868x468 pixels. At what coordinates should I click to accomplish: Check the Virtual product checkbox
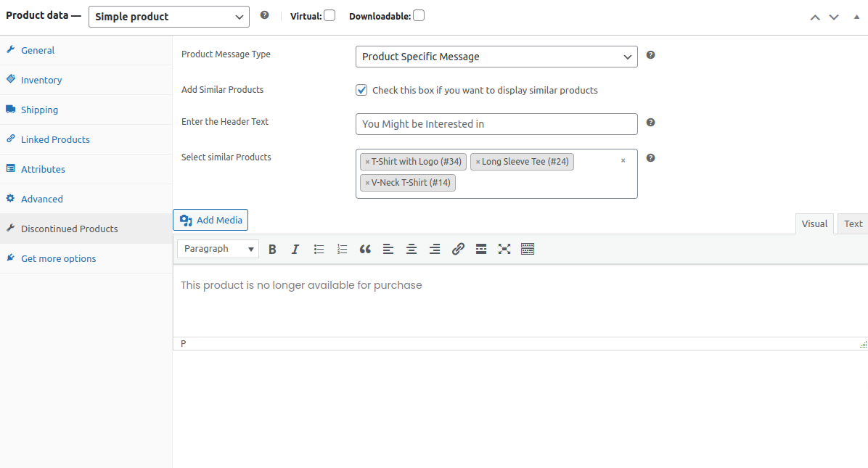[x=329, y=15]
